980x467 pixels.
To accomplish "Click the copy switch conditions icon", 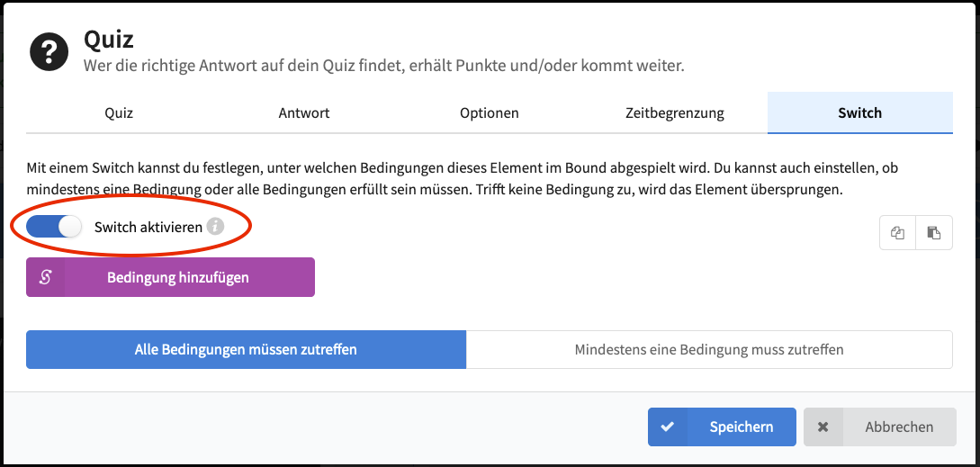I will pos(897,233).
